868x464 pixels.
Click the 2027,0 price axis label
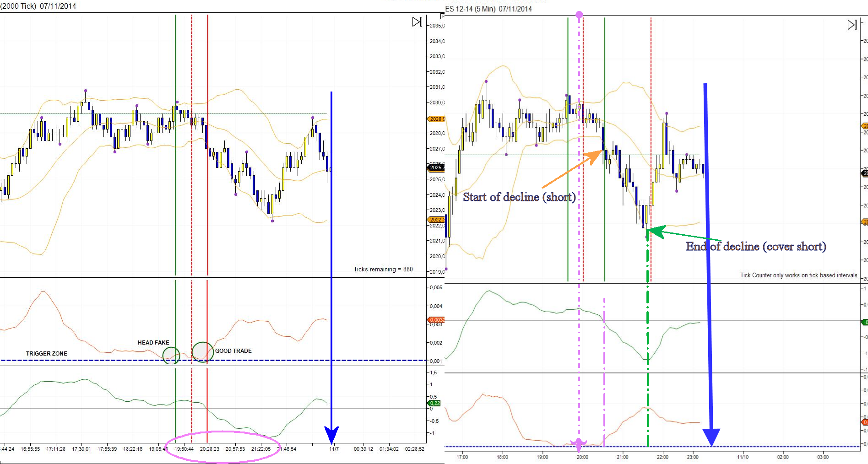click(x=437, y=149)
